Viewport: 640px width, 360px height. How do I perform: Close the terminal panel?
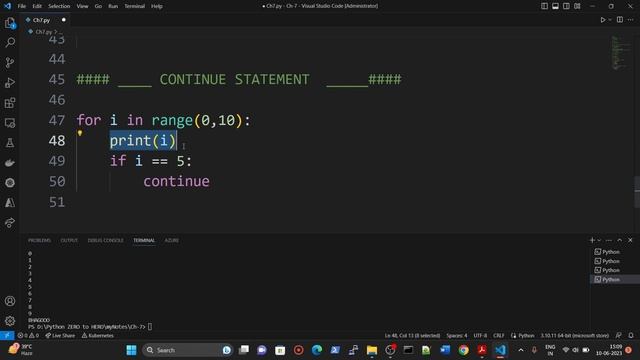coord(630,240)
